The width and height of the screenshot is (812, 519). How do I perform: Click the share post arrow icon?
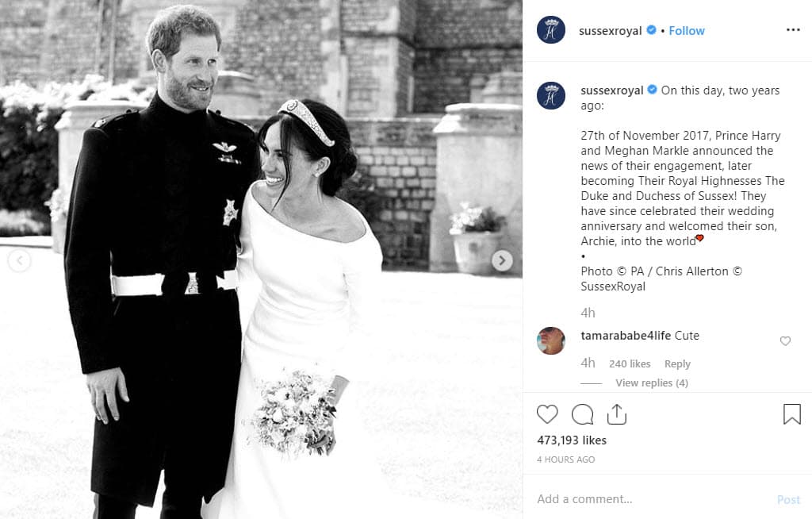(617, 413)
